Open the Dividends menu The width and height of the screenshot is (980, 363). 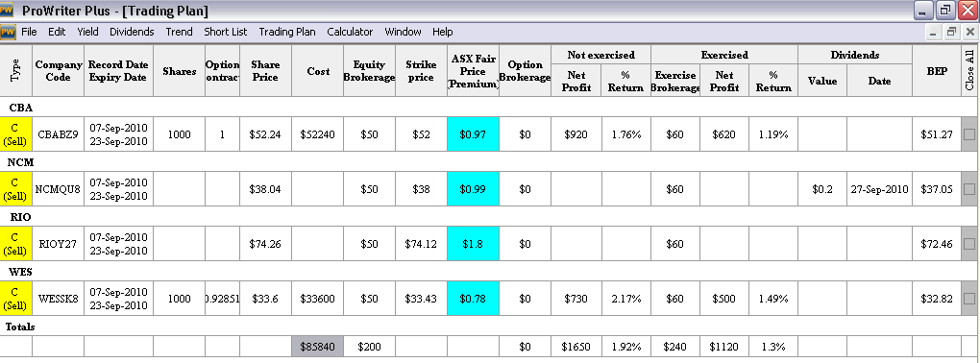(x=132, y=32)
